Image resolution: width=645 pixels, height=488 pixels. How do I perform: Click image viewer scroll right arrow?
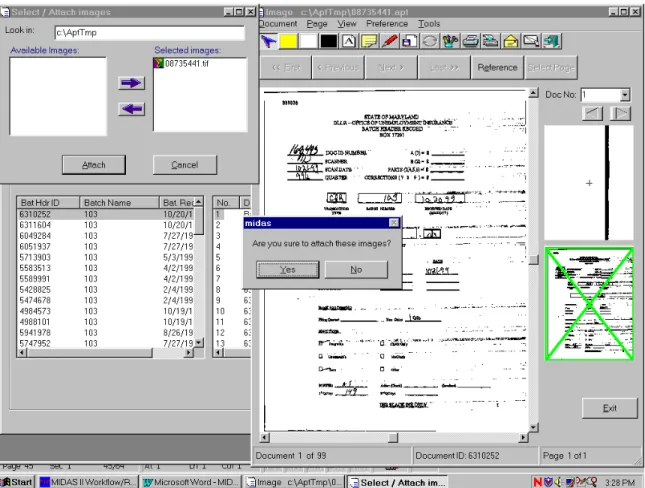tap(523, 437)
